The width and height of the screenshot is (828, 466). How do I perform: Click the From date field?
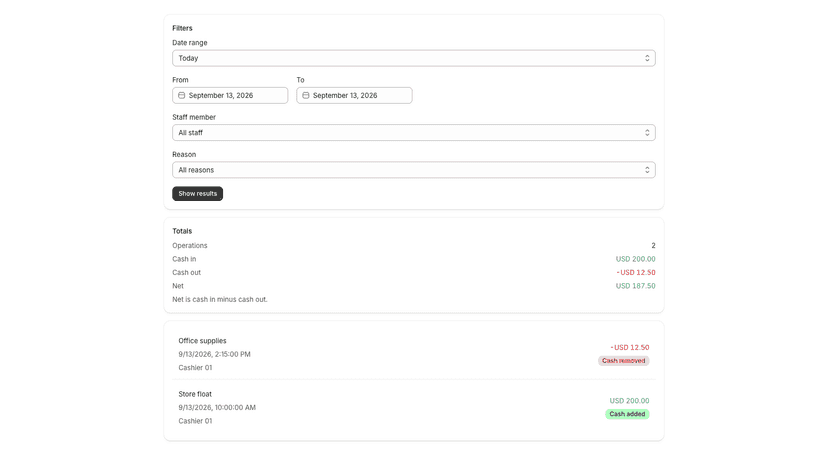pyautogui.click(x=230, y=96)
